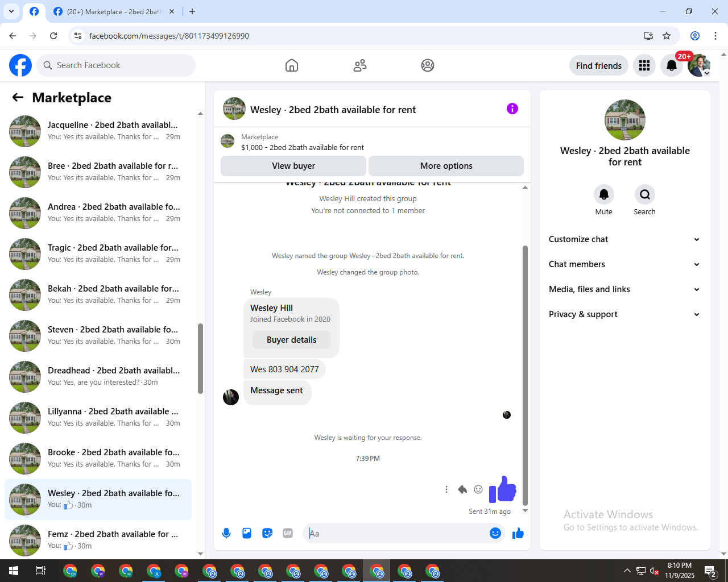Choose a GIF icon in composer
This screenshot has height=582, width=728.
(288, 533)
